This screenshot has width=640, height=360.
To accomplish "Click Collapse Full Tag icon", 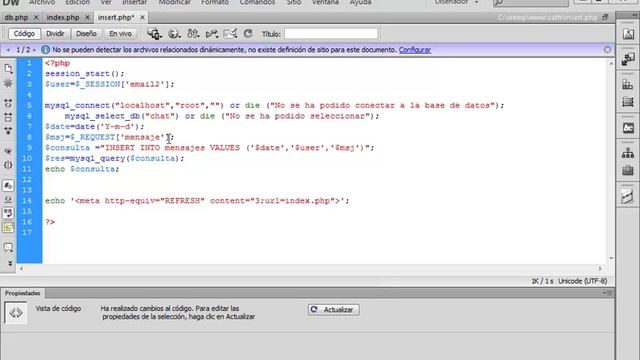I will [x=8, y=103].
